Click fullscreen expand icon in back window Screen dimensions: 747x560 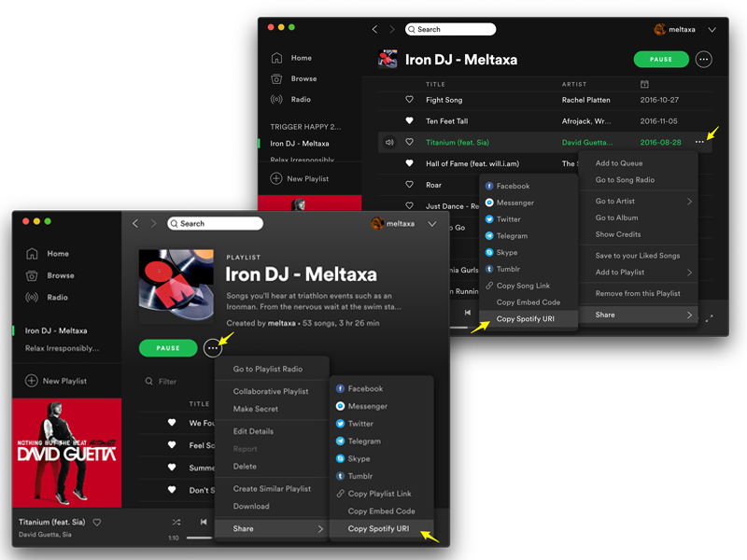click(x=710, y=317)
